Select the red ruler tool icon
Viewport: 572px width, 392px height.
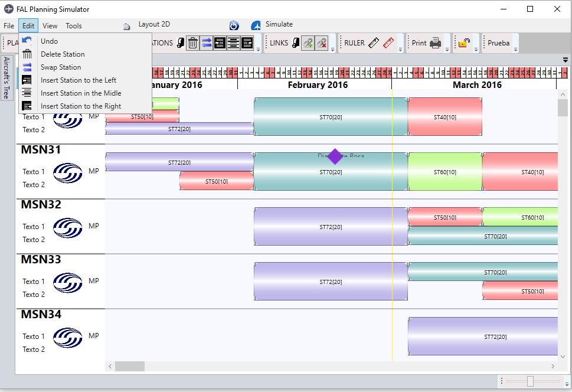(388, 43)
